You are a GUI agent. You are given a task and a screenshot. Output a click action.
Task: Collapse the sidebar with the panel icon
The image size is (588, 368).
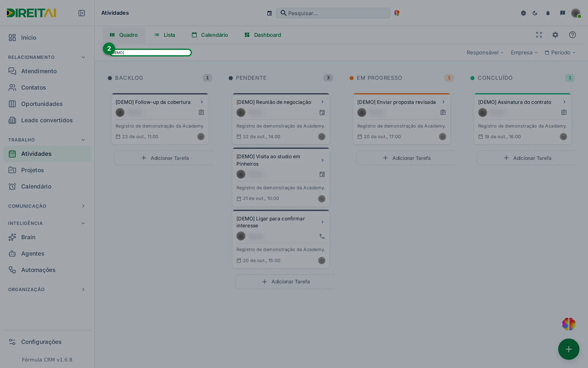[x=81, y=13]
